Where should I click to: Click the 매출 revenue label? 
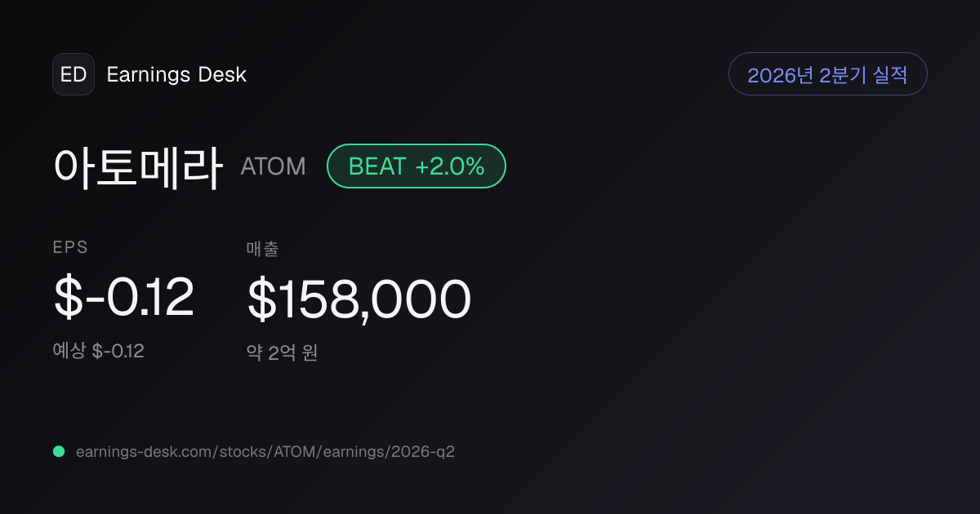[262, 249]
